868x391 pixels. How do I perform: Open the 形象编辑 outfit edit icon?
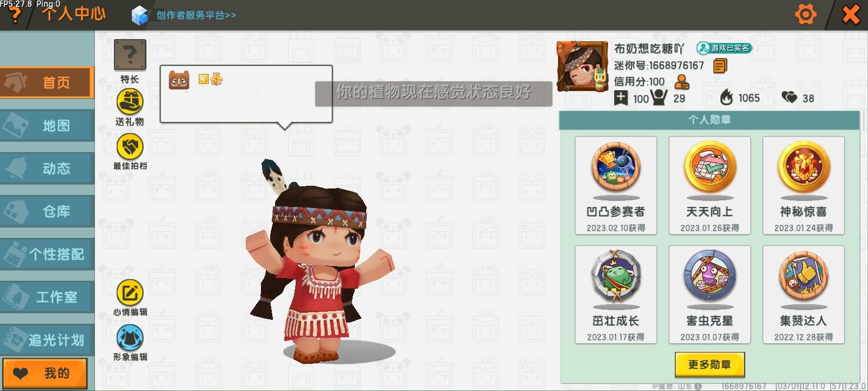click(130, 338)
